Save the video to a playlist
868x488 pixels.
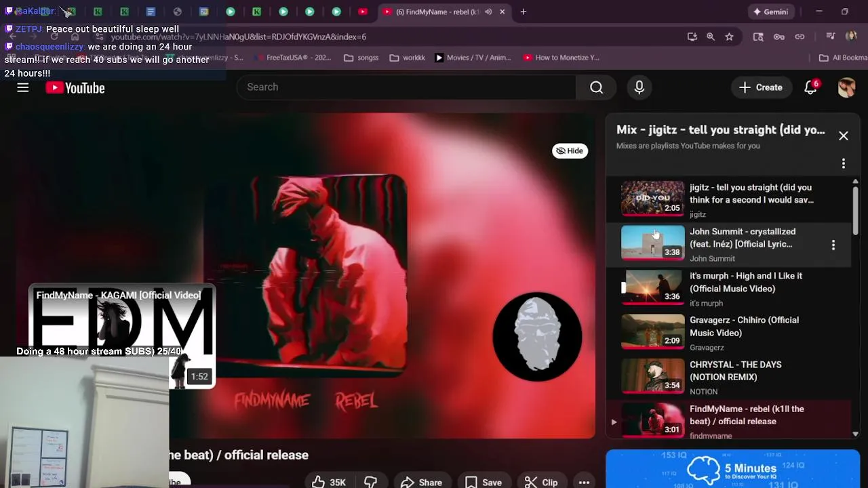coord(484,483)
